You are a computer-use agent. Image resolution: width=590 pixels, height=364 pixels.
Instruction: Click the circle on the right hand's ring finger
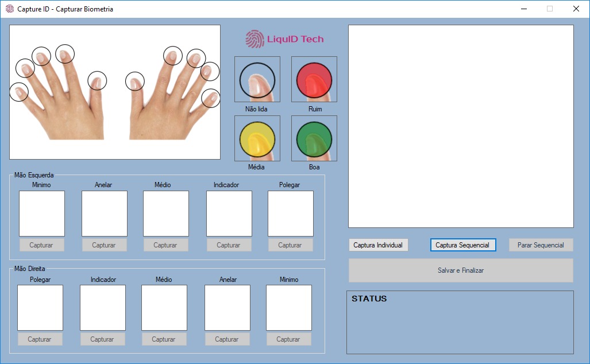(x=210, y=71)
